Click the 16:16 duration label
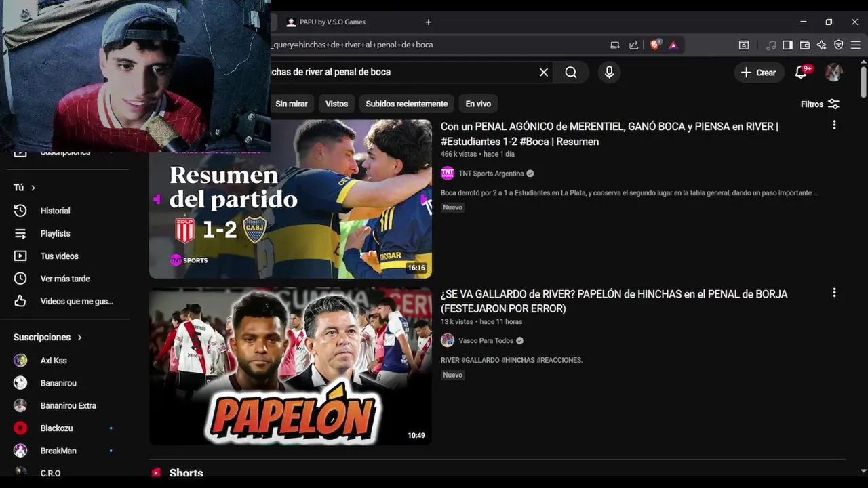This screenshot has height=488, width=868. pyautogui.click(x=416, y=268)
